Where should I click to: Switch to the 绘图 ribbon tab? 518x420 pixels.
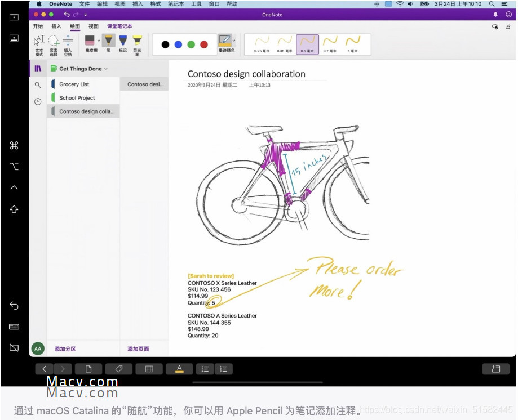[x=75, y=26]
